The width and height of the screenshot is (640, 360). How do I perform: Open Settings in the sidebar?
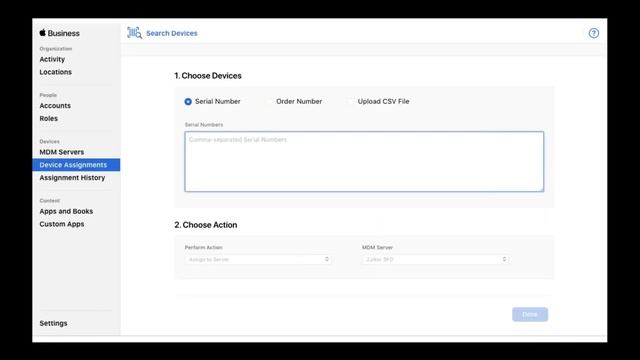pos(53,323)
